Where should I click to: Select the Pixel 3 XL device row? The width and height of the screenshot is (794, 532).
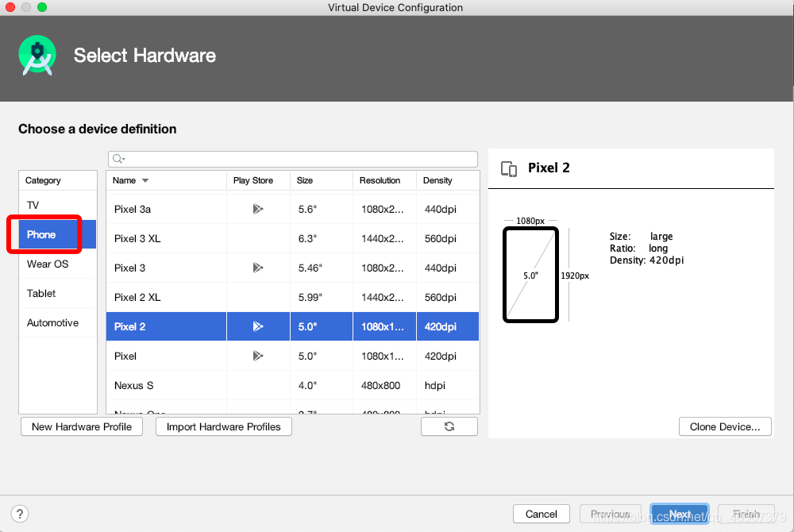pyautogui.click(x=293, y=238)
